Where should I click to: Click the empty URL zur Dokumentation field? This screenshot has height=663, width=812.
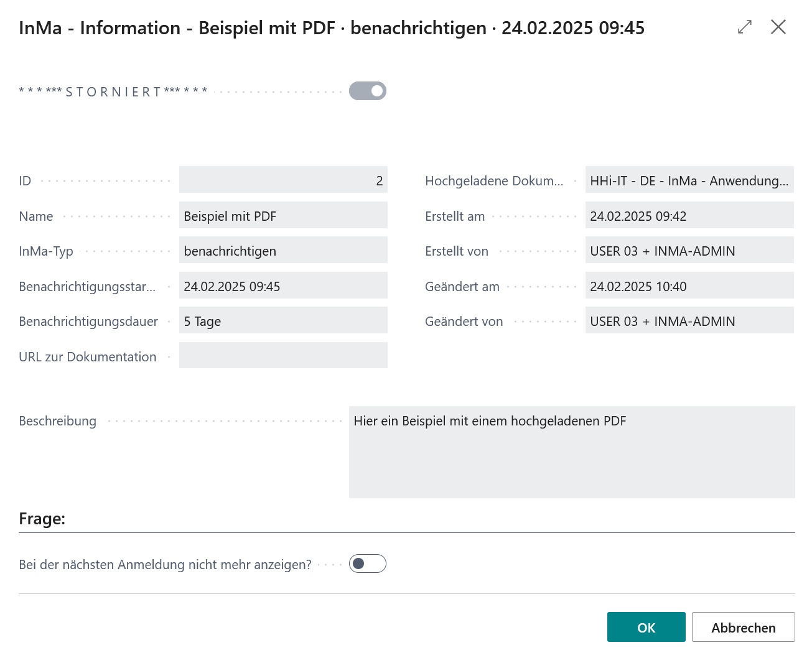(283, 356)
